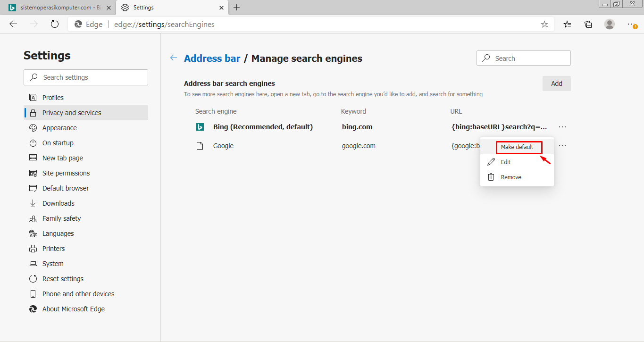Click the browser refresh icon

tap(55, 24)
